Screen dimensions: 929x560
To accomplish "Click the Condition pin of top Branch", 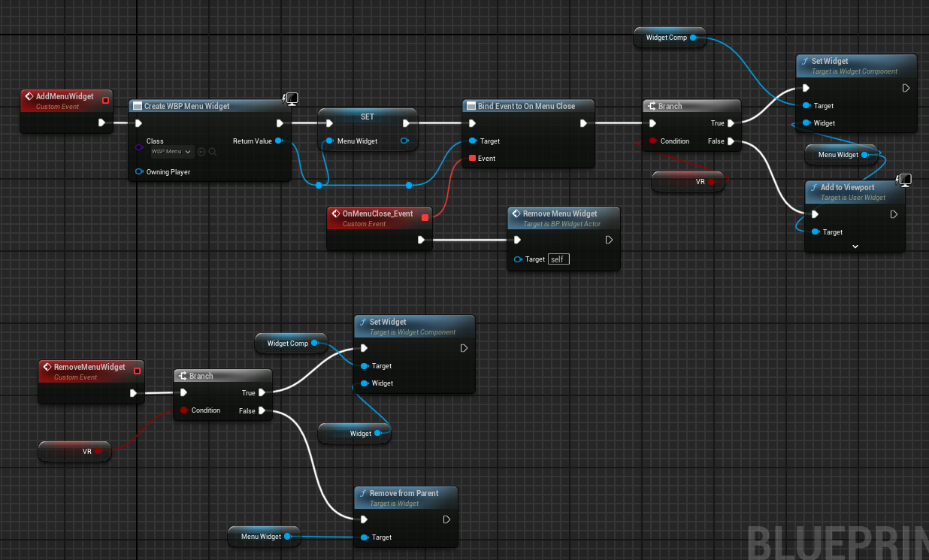I will click(x=653, y=141).
